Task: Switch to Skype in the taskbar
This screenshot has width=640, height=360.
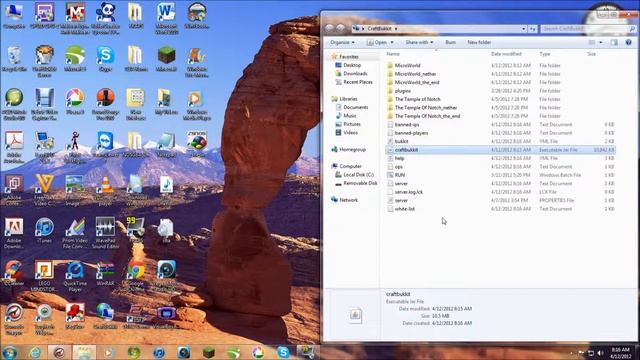Action: pos(283,352)
